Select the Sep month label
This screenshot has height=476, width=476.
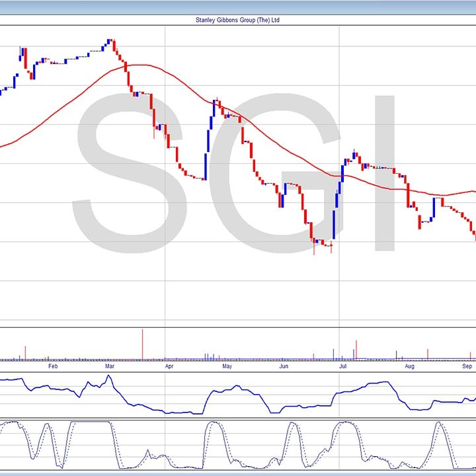(x=467, y=366)
